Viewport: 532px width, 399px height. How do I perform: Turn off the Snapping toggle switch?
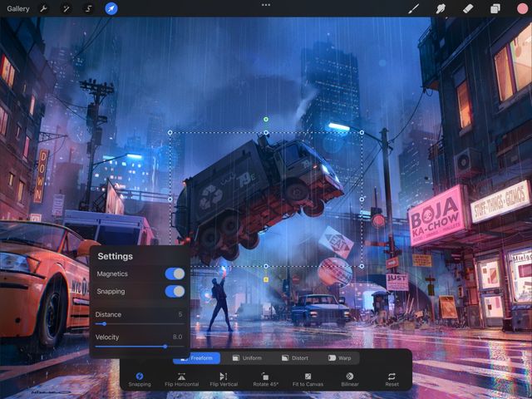click(x=175, y=292)
